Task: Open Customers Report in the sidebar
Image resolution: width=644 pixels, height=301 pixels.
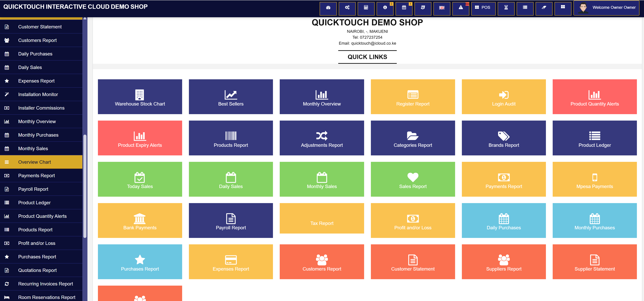Action: [41, 40]
